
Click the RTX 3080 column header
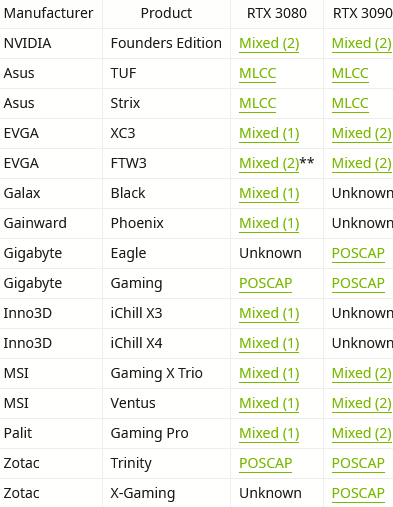(x=277, y=13)
